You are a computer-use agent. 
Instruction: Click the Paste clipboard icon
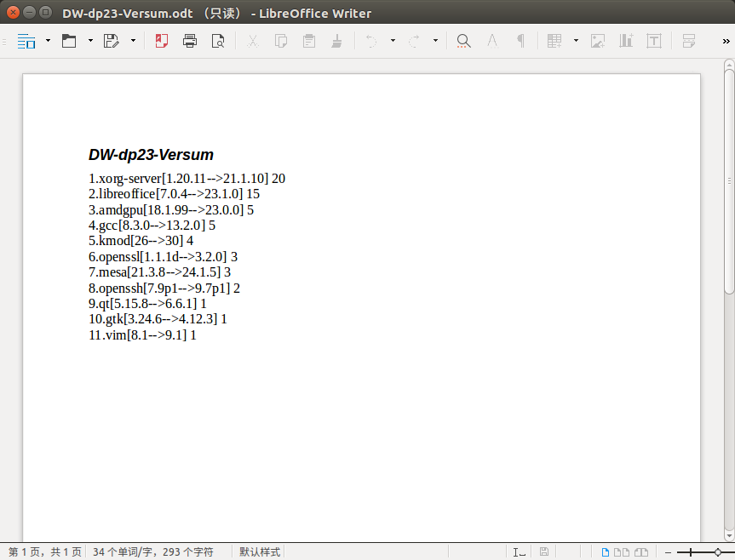coord(309,41)
